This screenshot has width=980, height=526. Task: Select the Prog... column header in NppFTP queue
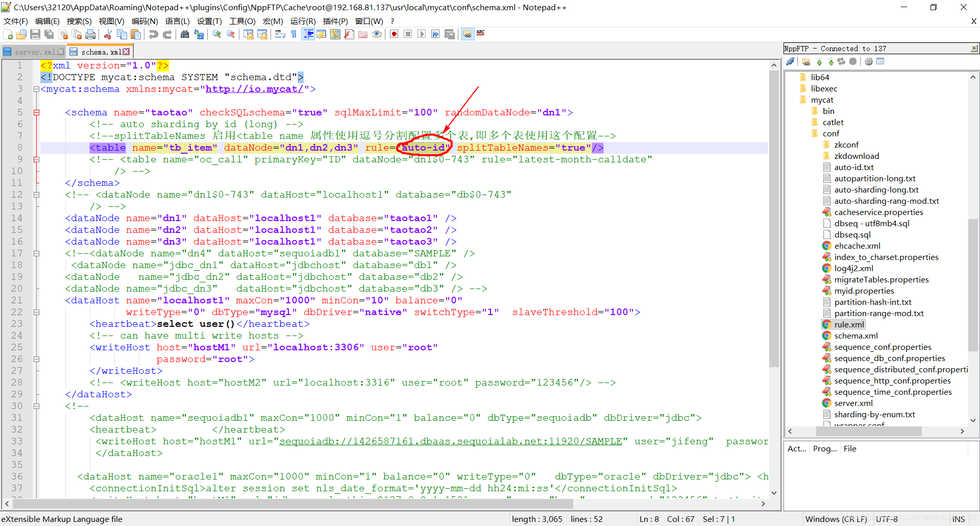coord(825,448)
